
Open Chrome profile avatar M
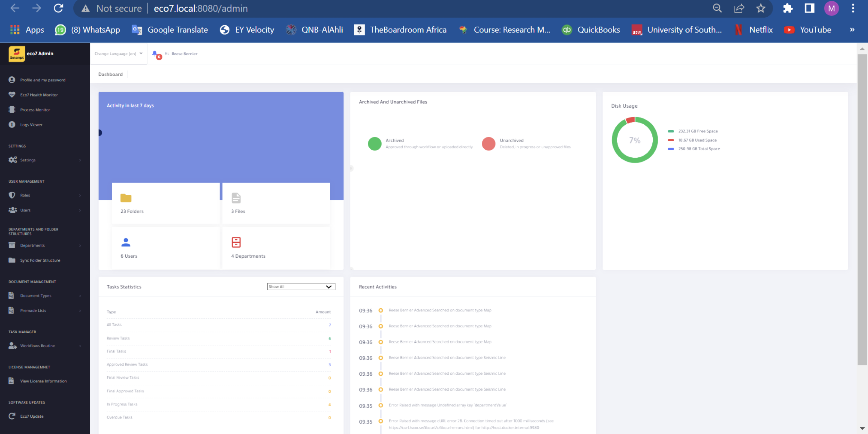[831, 8]
